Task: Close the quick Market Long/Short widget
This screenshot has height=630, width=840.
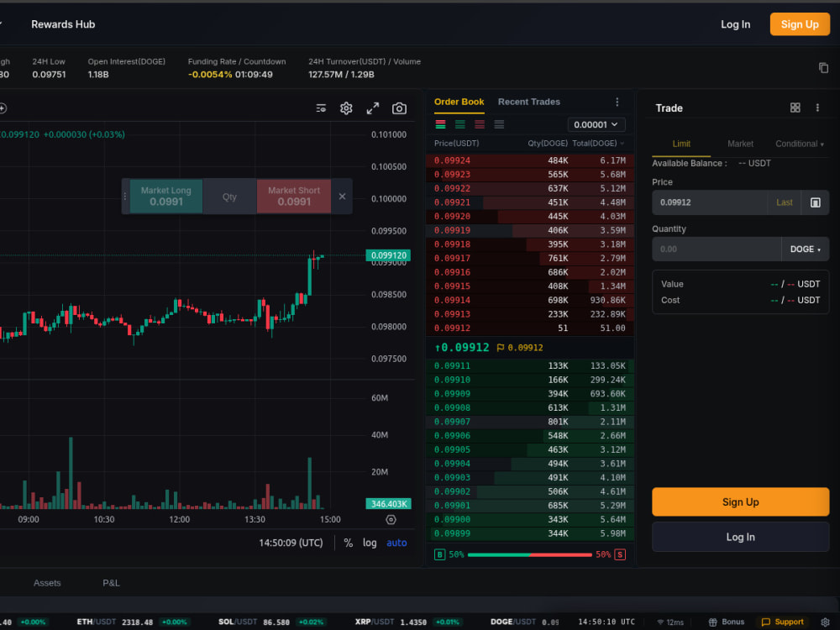Action: coord(342,197)
